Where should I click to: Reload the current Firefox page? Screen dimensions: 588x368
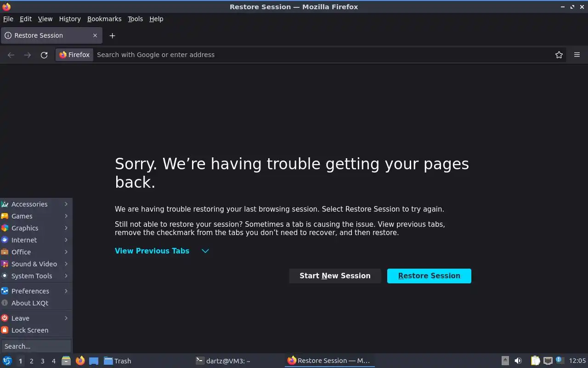coord(44,55)
